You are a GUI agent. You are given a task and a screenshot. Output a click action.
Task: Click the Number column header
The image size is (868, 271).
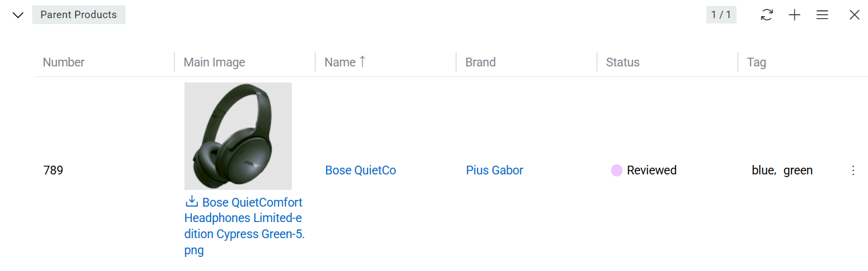(x=64, y=62)
